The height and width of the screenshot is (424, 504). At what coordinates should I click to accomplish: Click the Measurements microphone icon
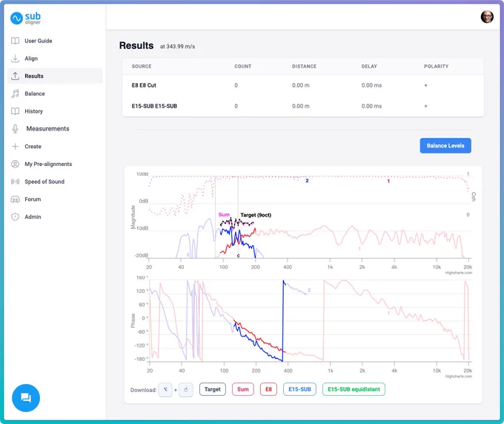pyautogui.click(x=15, y=129)
